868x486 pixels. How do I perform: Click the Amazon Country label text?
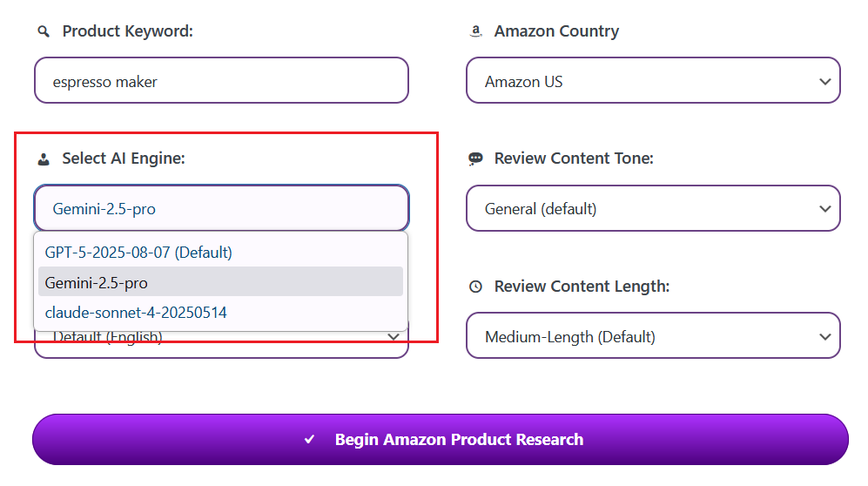(556, 31)
